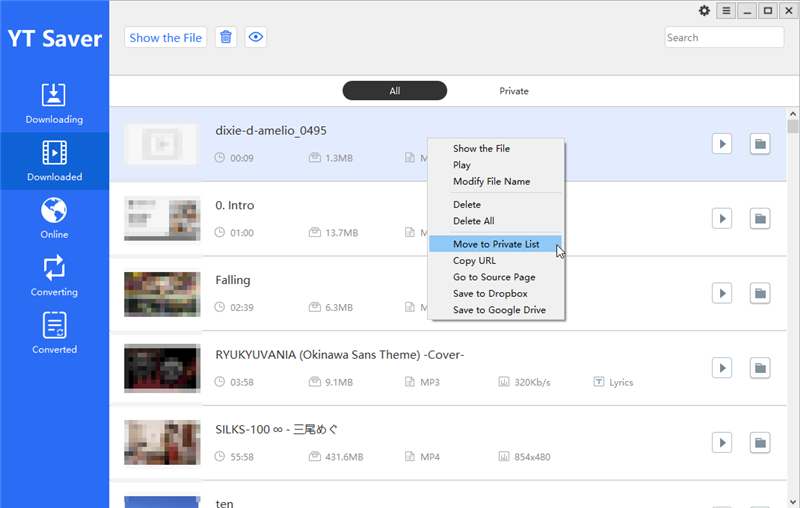Choose Go to Source Page

[496, 277]
